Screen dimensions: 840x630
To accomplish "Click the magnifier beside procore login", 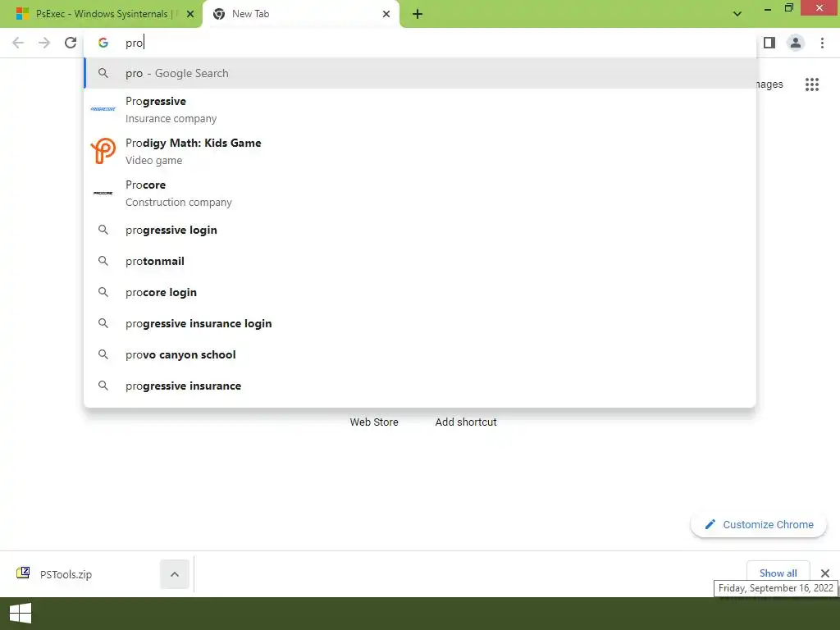I will pos(103,292).
